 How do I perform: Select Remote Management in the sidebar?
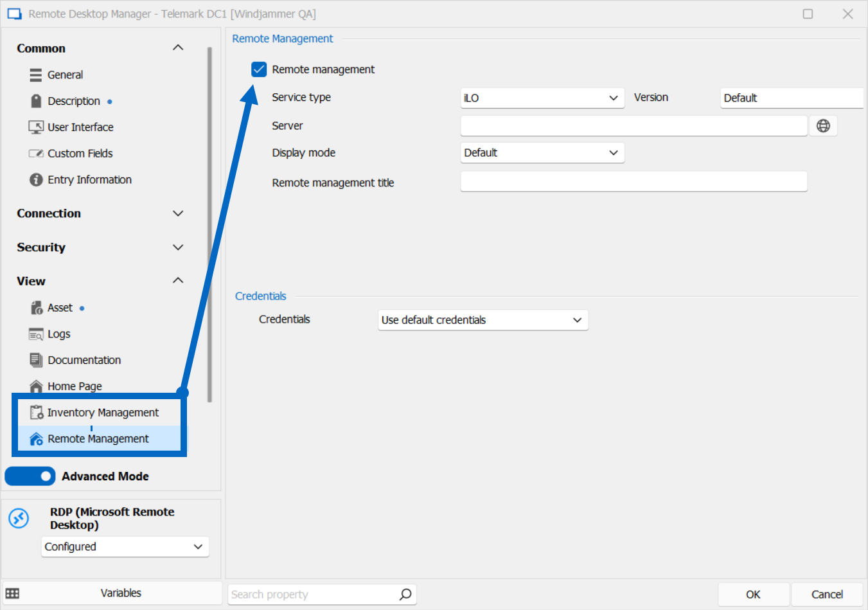[x=96, y=438]
